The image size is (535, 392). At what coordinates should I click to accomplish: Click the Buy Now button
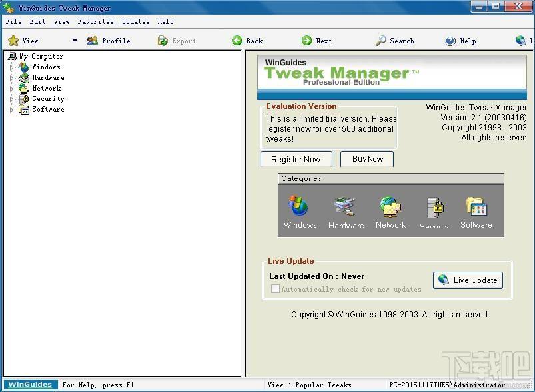tap(367, 159)
